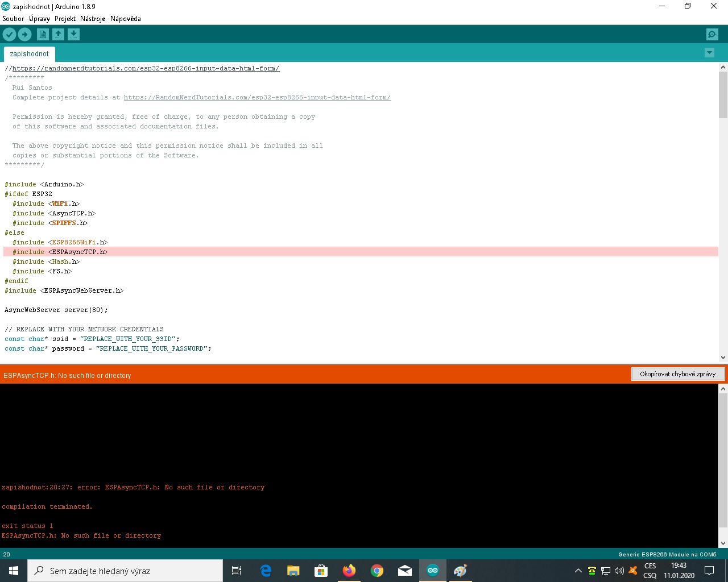Click the Verify (checkmark) button
The image size is (728, 582).
pos(9,35)
